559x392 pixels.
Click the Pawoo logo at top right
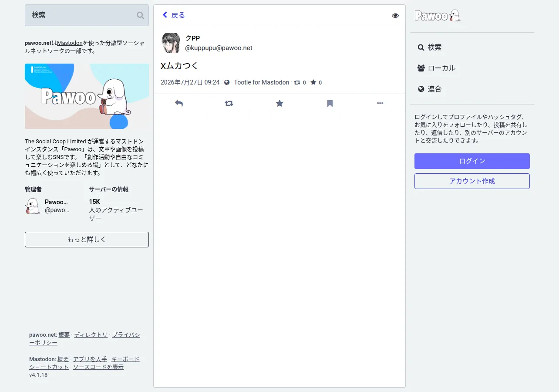[x=438, y=16]
